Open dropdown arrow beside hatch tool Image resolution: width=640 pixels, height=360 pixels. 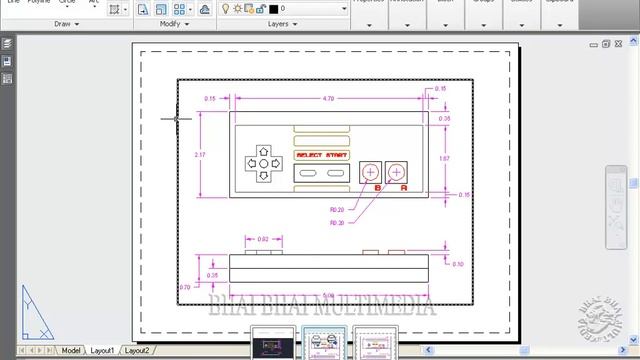click(x=125, y=9)
